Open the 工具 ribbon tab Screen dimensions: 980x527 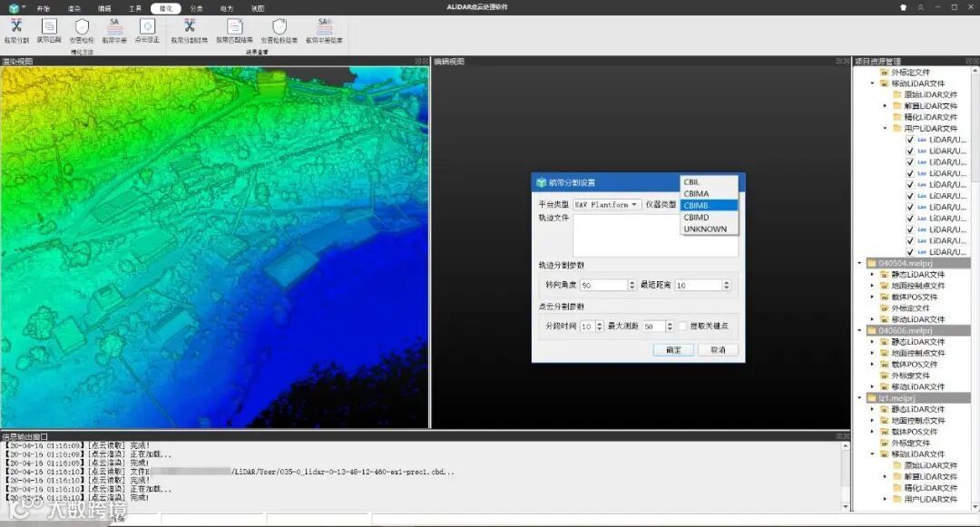coord(135,9)
